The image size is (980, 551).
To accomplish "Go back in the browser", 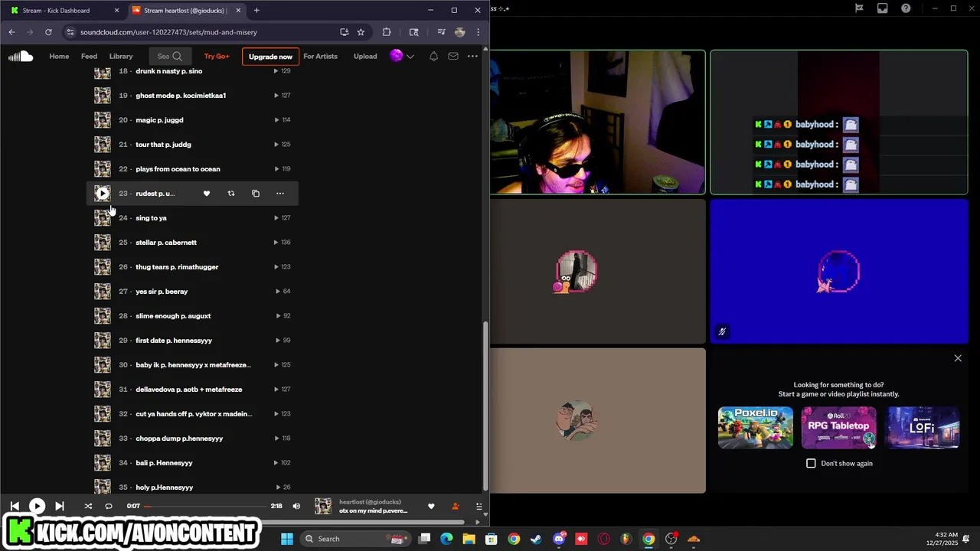I will tap(11, 32).
